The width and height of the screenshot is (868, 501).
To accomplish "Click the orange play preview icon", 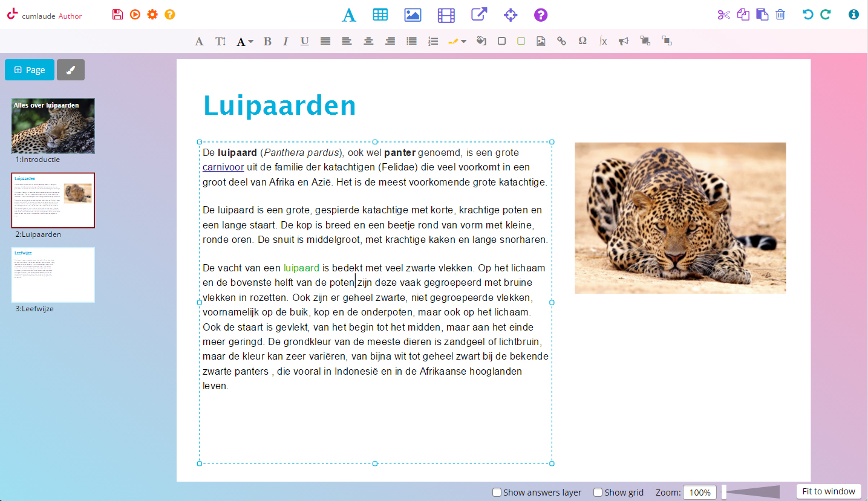I will tap(135, 15).
